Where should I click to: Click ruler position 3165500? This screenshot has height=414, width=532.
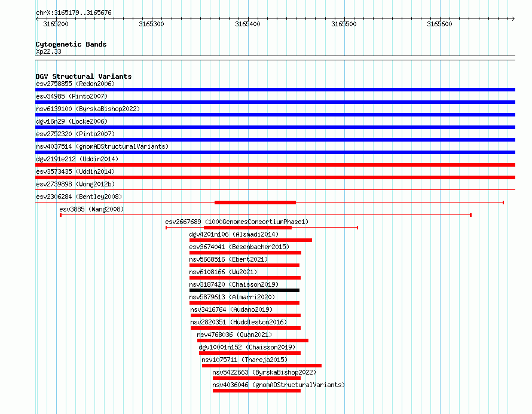tap(344, 24)
